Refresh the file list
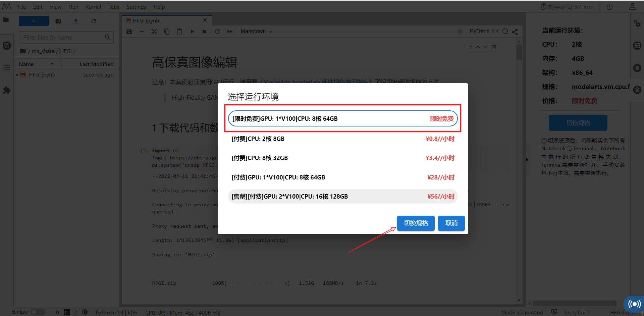The image size is (644, 316). point(94,21)
